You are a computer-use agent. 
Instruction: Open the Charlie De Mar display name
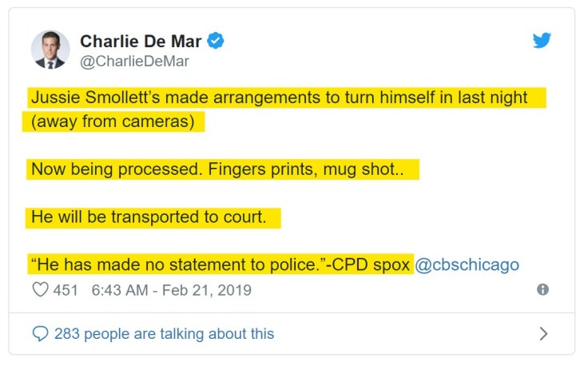pos(141,40)
